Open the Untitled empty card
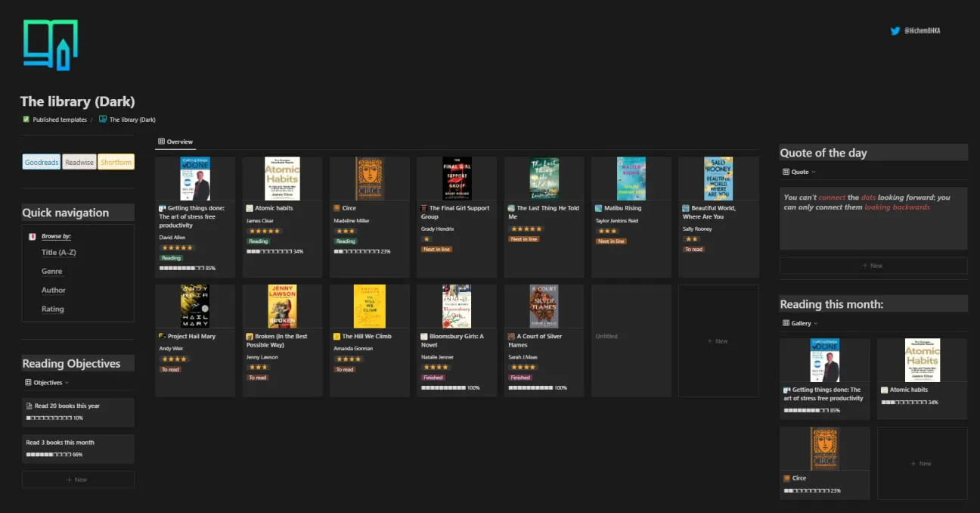The image size is (980, 513). 631,341
